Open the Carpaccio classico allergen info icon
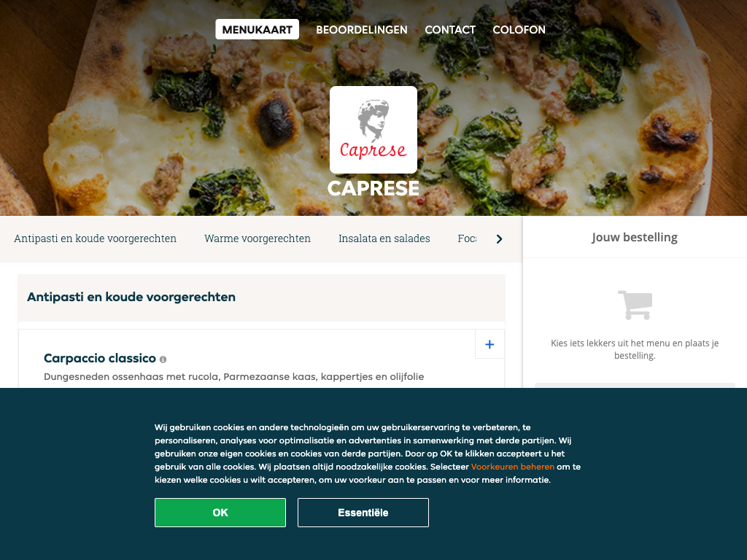The image size is (747, 560). [163, 359]
